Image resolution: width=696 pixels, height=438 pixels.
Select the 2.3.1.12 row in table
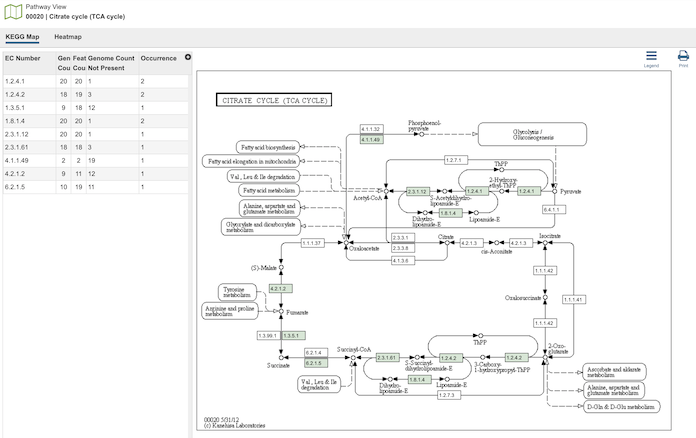click(96, 134)
